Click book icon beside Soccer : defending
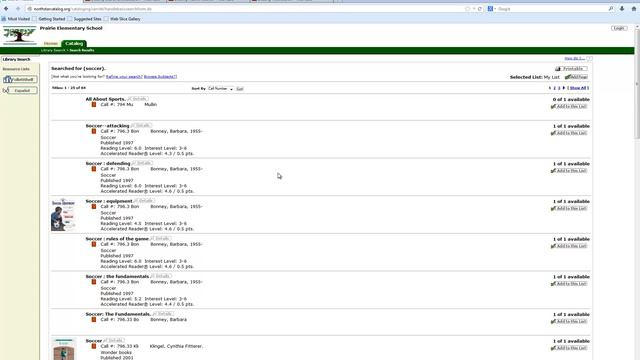Image resolution: width=640 pixels, height=360 pixels. point(94,169)
